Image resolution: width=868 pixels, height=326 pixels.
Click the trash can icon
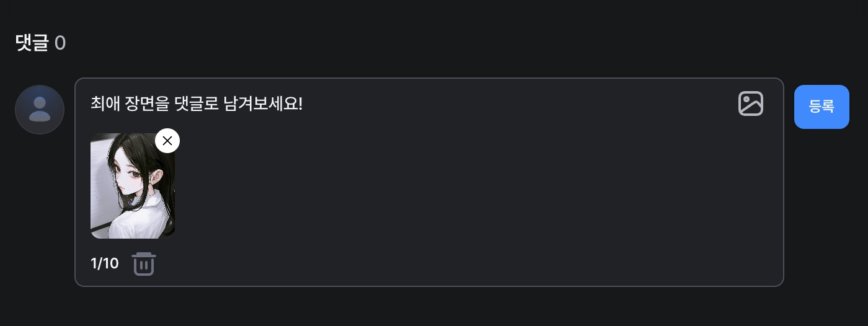pyautogui.click(x=144, y=264)
